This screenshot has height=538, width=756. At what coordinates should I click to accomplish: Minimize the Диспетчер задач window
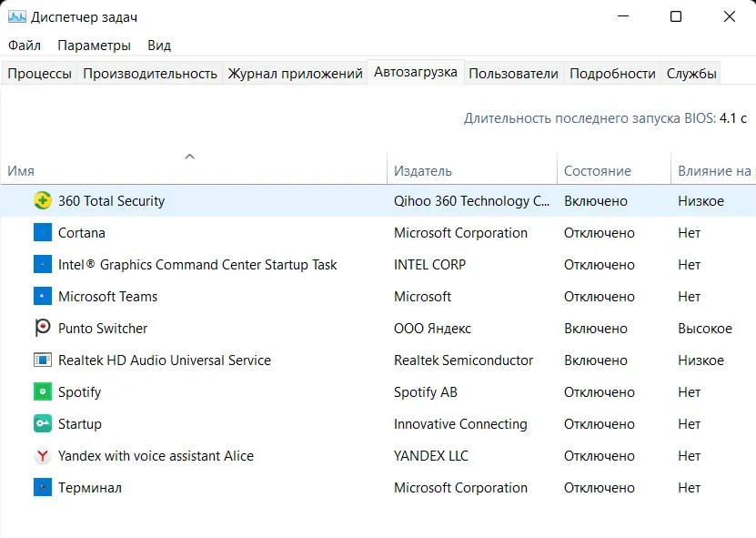623,16
